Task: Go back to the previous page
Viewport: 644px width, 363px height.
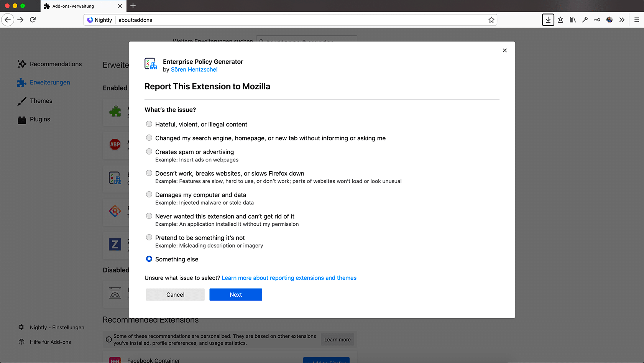Action: pyautogui.click(x=8, y=20)
